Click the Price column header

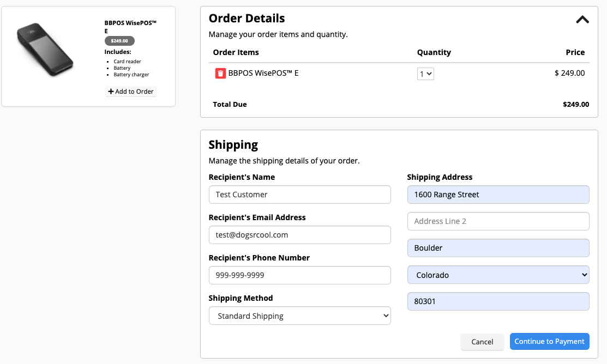point(575,52)
